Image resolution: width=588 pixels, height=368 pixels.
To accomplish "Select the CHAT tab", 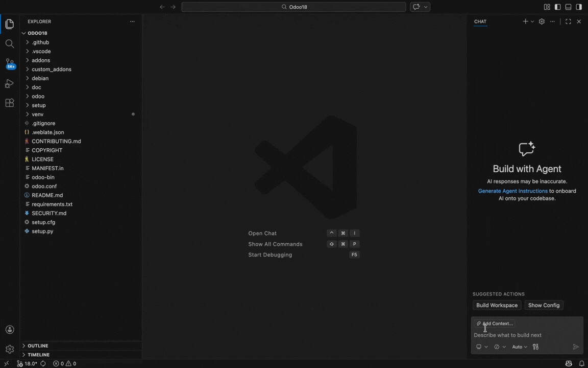I will tap(480, 21).
